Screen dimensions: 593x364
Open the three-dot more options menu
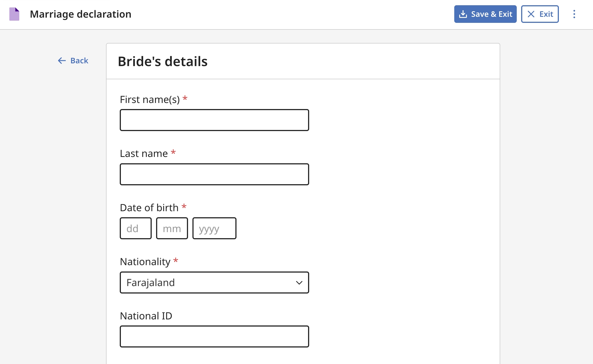pos(574,14)
